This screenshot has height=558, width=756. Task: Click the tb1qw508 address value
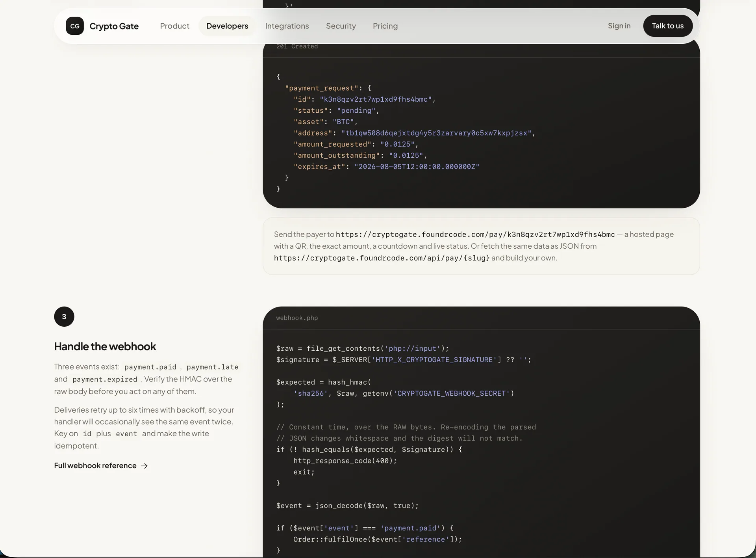pos(436,133)
